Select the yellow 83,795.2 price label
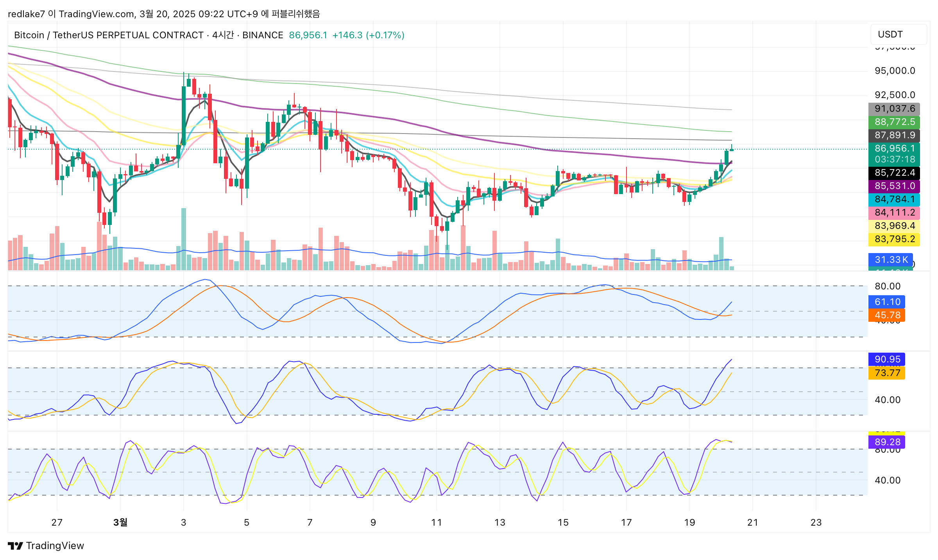This screenshot has width=938, height=560. pos(894,239)
